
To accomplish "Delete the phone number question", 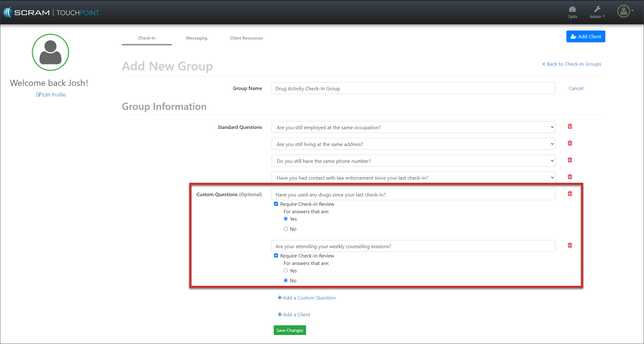I will click(x=570, y=160).
